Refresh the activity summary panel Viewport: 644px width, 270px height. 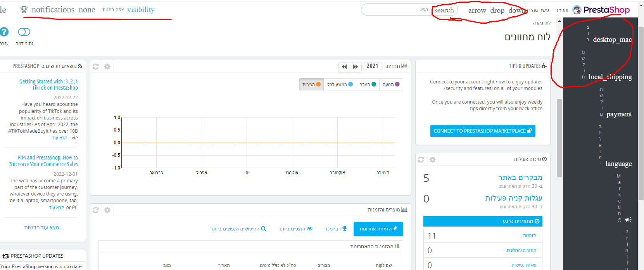pos(421,159)
